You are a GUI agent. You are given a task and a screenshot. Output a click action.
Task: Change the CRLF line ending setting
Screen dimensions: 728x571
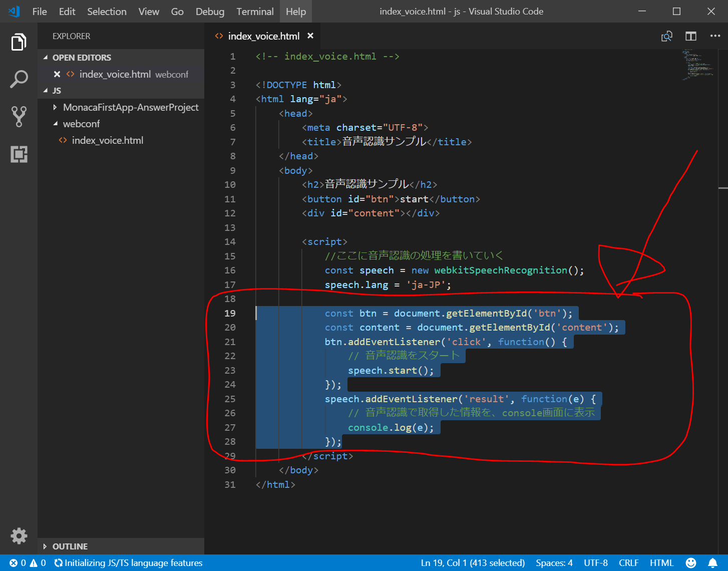point(628,563)
